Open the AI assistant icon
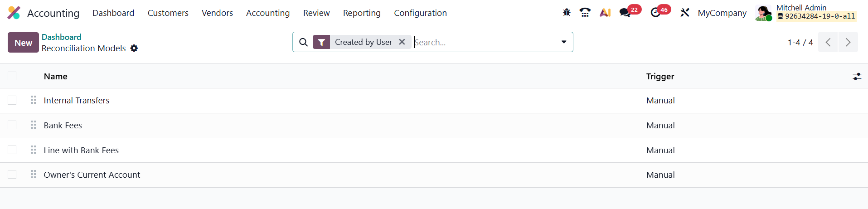 605,13
